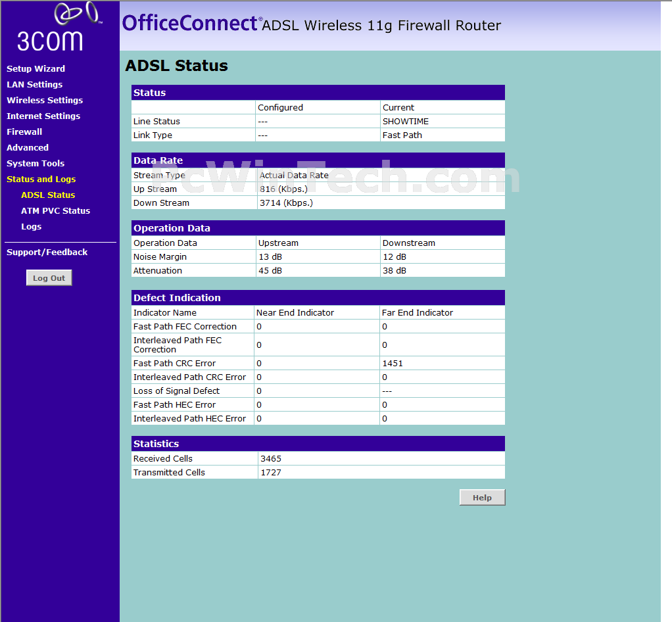The image size is (672, 622).
Task: Open the Firewall menu
Action: pos(24,132)
